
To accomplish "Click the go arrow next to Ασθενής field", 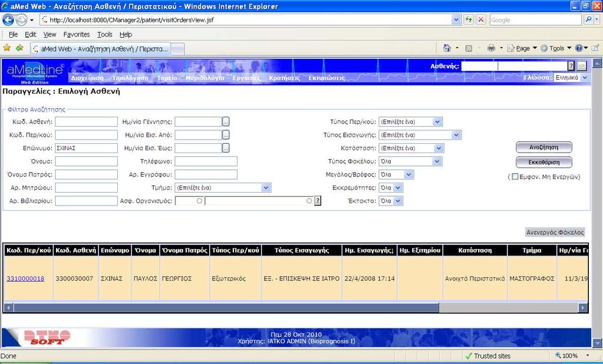I will click(x=582, y=66).
